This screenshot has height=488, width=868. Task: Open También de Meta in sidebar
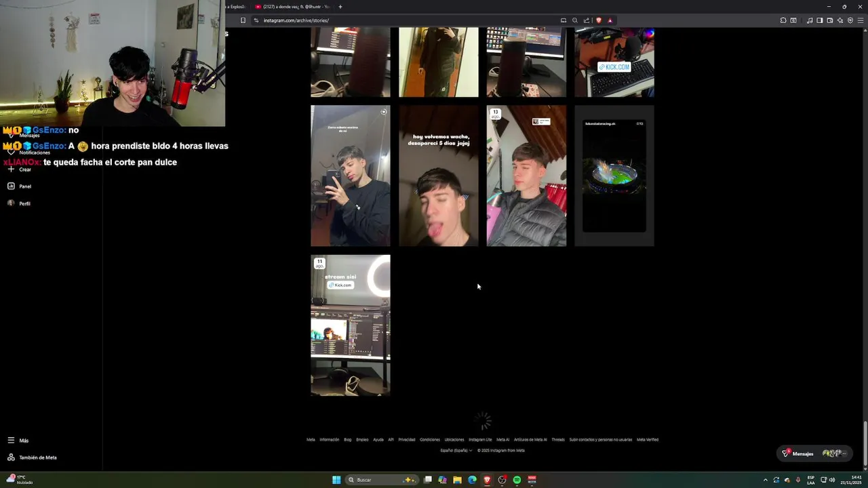point(32,457)
